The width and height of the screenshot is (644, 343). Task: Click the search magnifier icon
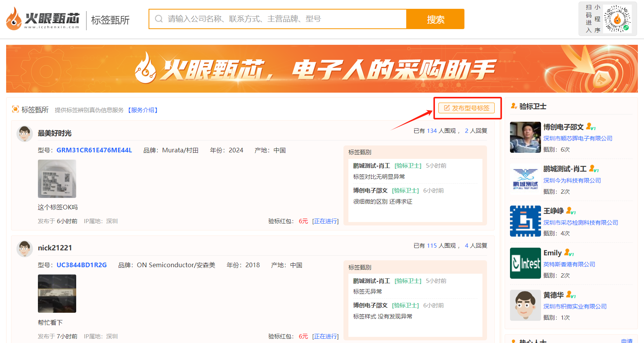(x=159, y=19)
